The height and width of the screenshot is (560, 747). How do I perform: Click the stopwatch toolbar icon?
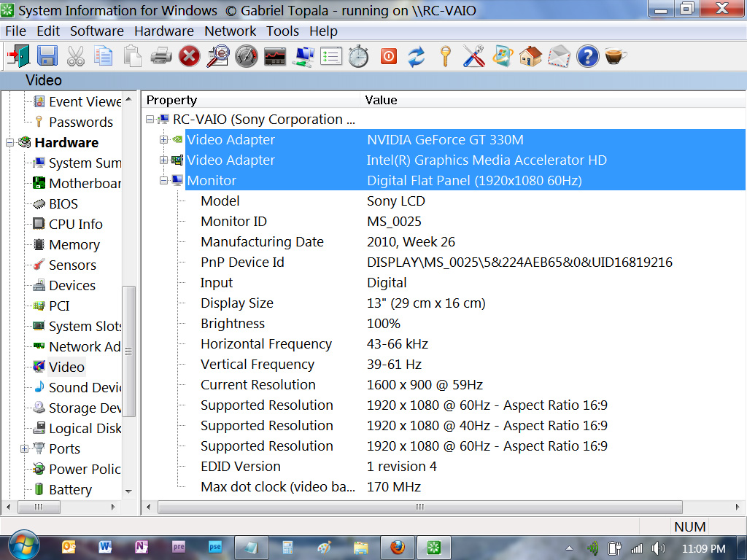(359, 56)
